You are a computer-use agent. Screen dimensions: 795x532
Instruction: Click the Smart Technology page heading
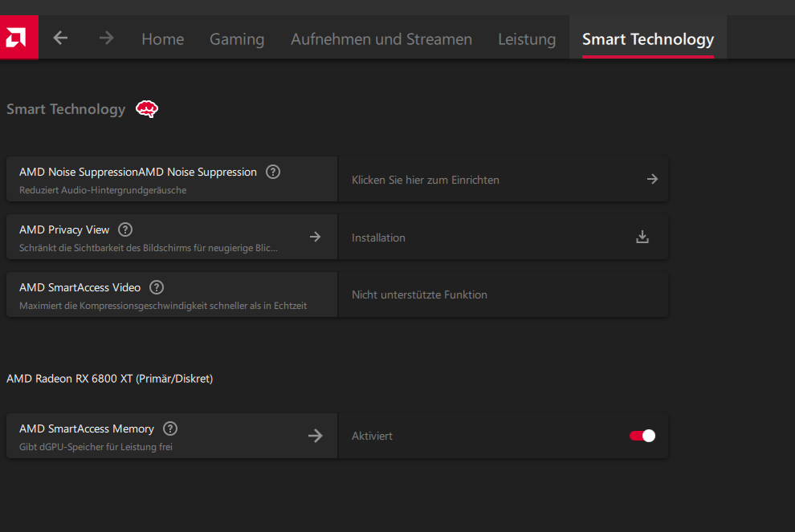pyautogui.click(x=66, y=109)
